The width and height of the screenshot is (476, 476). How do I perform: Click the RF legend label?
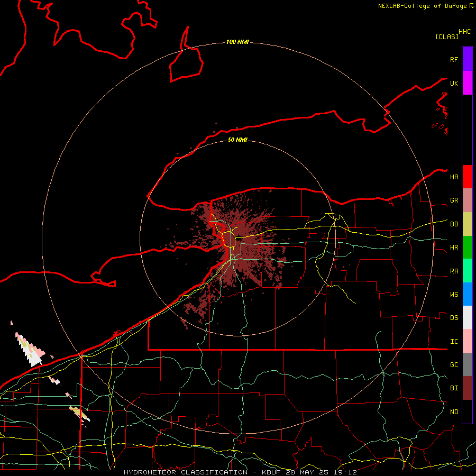pos(454,59)
